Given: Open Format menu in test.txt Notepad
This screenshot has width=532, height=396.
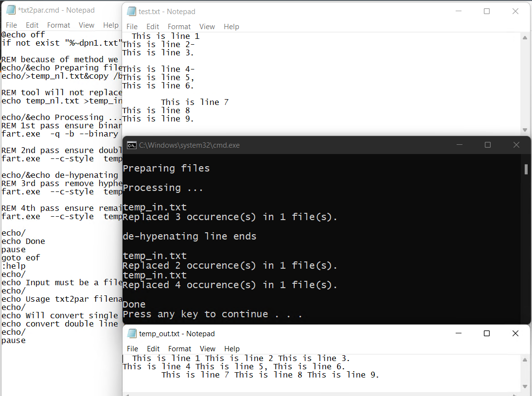Looking at the screenshot, I should click(x=179, y=26).
